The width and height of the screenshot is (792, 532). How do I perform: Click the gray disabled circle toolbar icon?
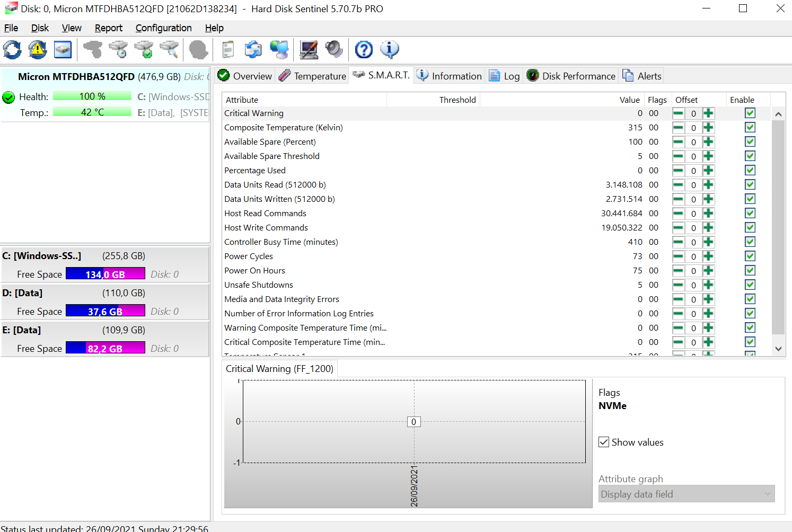(x=198, y=50)
